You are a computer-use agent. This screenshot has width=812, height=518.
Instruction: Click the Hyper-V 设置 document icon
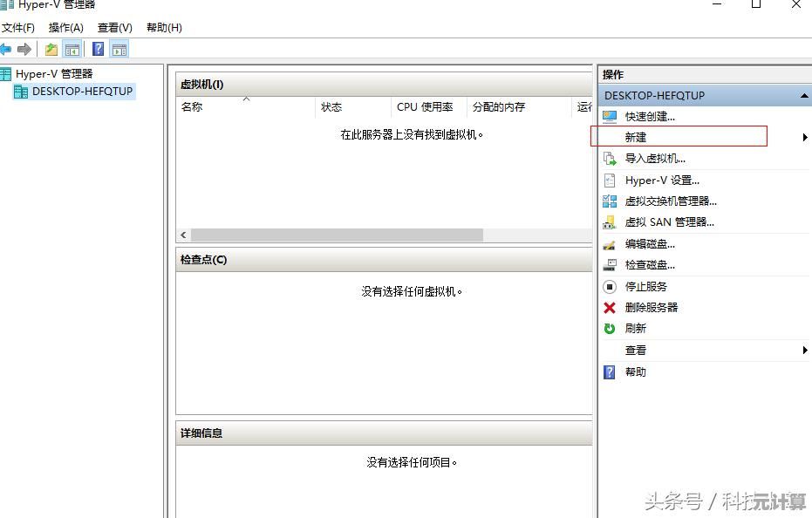point(610,181)
